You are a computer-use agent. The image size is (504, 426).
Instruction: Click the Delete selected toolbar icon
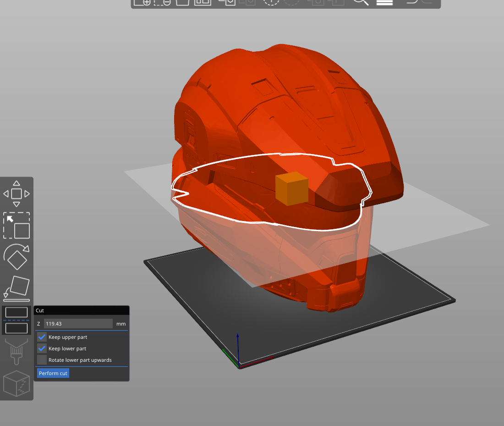tap(162, 2)
